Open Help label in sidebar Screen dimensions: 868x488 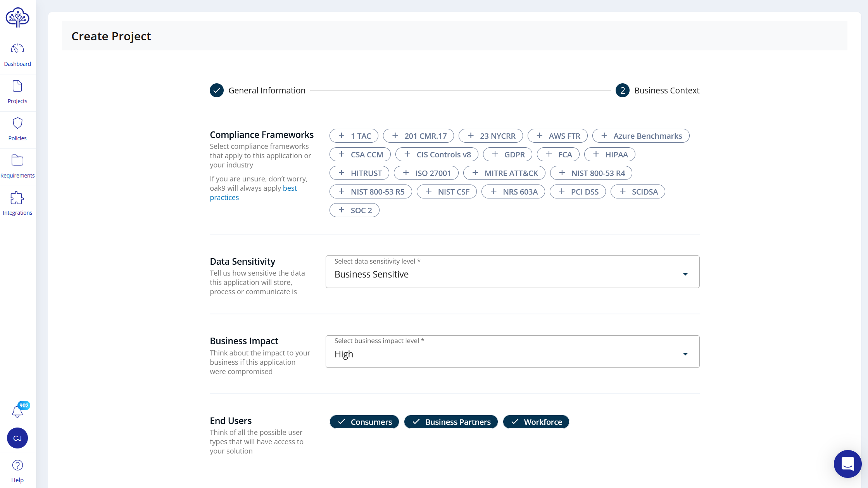(x=17, y=480)
